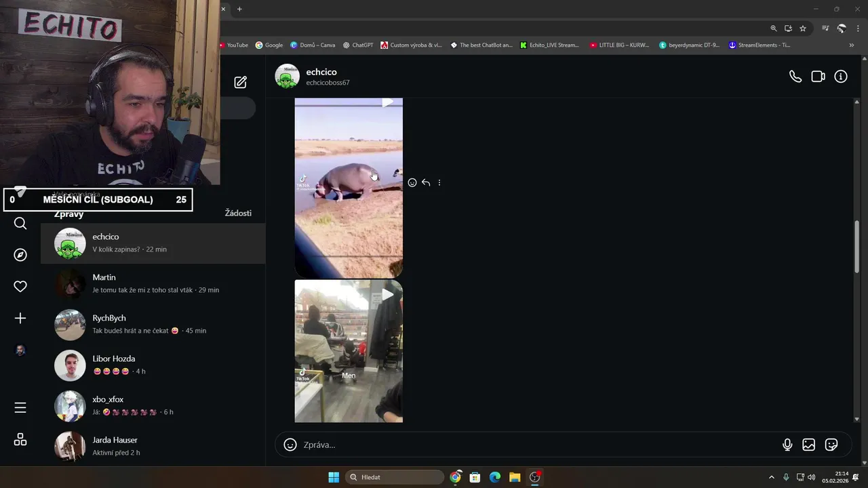The image size is (868, 488).
Task: Open The best ChatBot bookmark
Action: click(x=481, y=45)
